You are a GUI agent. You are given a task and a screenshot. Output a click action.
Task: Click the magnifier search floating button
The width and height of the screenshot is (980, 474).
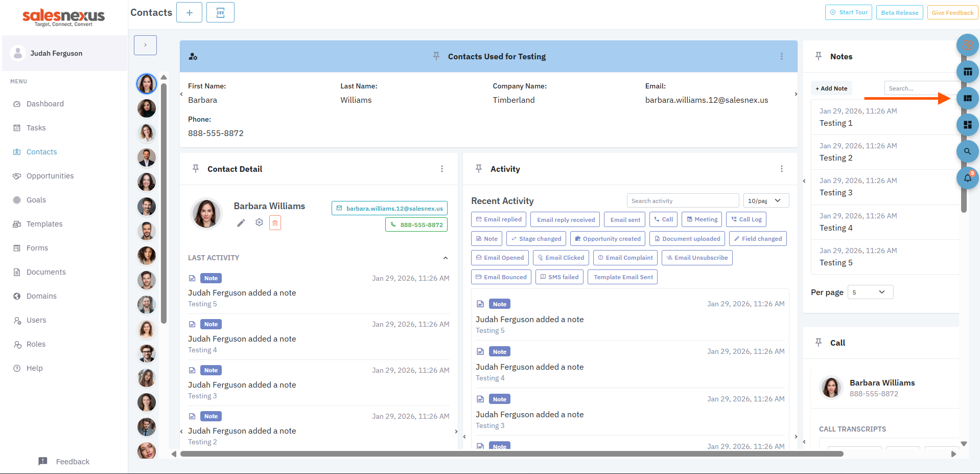point(967,151)
